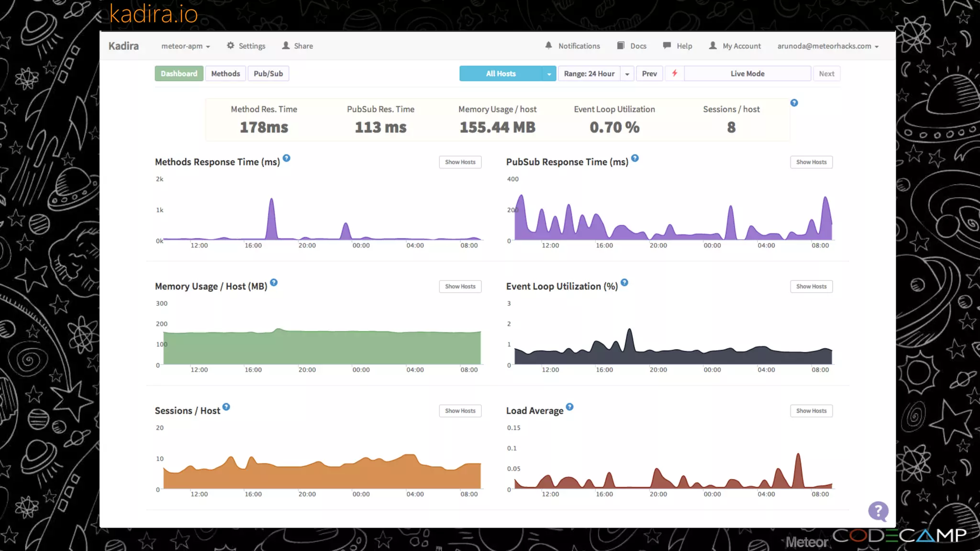Toggle Live Mode on
Viewport: 980px width, 551px height.
tap(747, 74)
